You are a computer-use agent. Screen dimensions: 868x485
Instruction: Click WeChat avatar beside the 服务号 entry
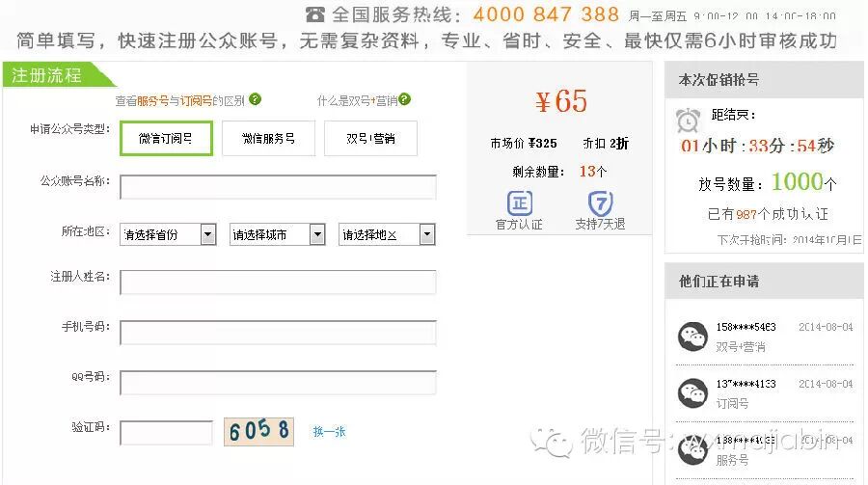coord(692,450)
